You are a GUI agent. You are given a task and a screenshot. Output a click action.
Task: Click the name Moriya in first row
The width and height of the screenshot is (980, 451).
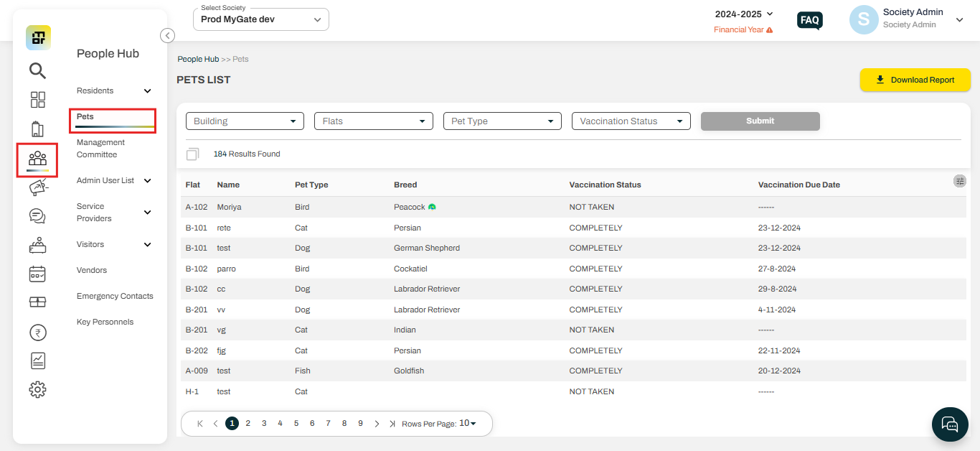230,207
